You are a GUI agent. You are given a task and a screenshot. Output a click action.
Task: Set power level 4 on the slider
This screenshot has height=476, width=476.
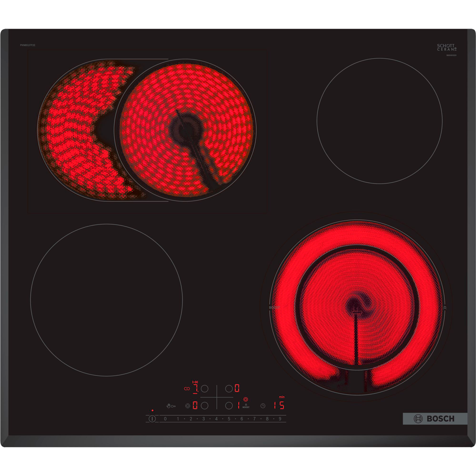[x=216, y=419]
